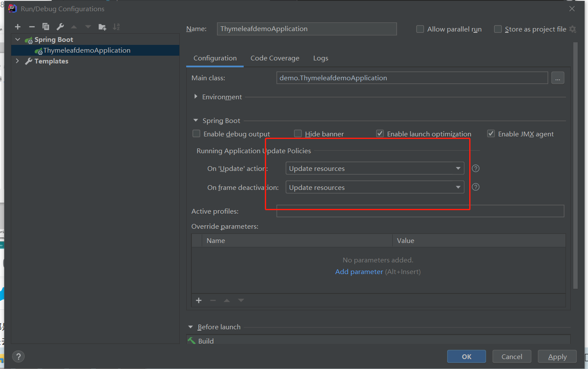This screenshot has width=588, height=369.
Task: Add a new run configuration
Action: point(18,27)
